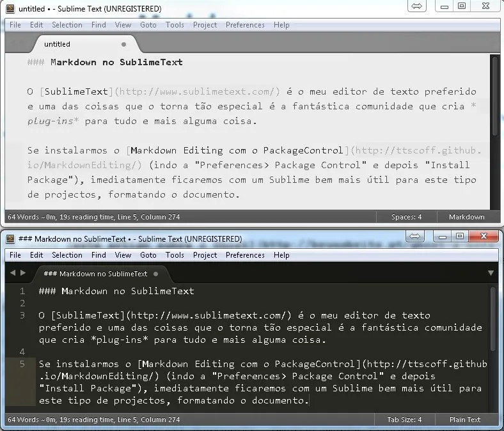Click 'Markdown Editing com o PackageControl' link text in top editor

coord(237,150)
